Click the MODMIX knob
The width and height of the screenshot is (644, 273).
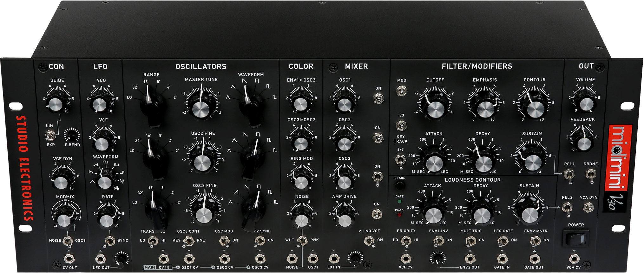pos(65,217)
